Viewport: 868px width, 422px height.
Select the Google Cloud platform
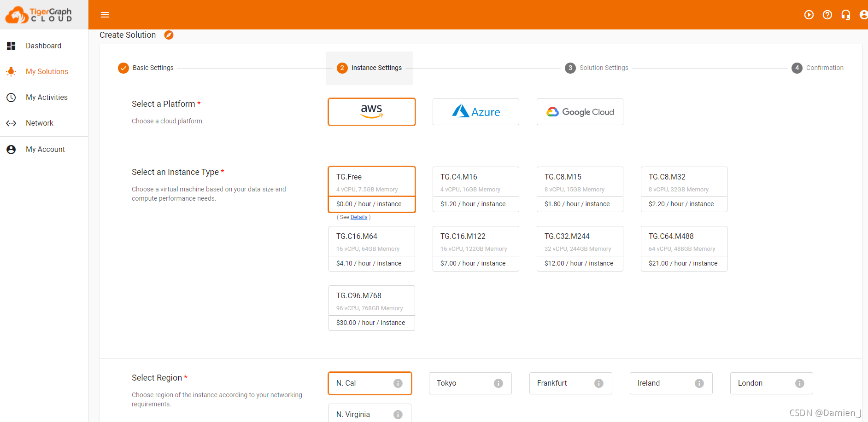click(580, 112)
